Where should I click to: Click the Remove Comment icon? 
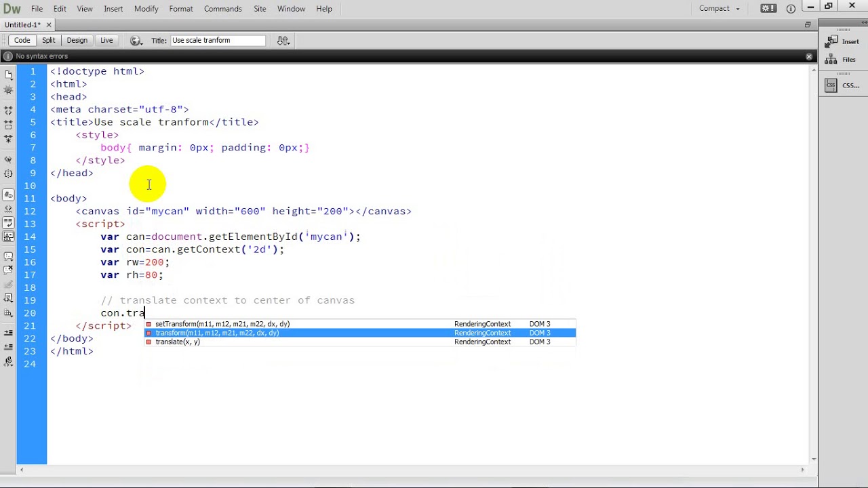8,271
